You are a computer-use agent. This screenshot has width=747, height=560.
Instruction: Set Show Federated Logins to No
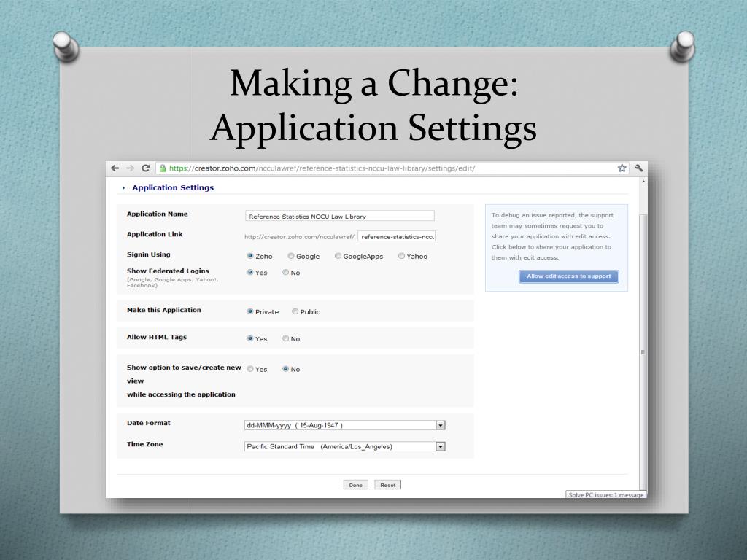(x=285, y=273)
